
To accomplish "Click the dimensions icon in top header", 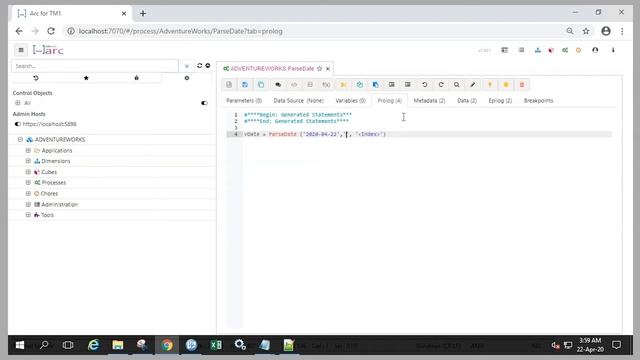I will coord(538,50).
